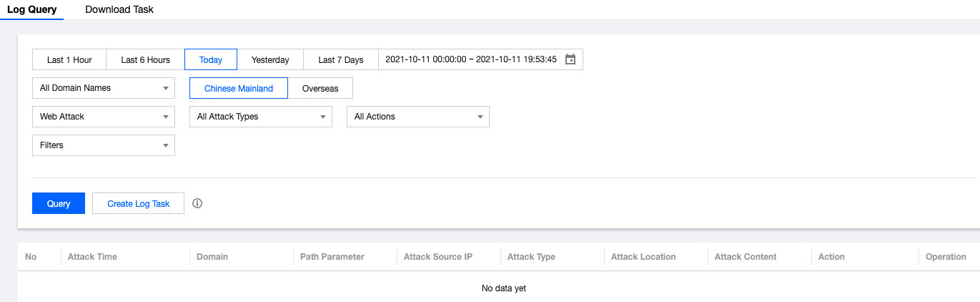Click the Create Log Task button
980x302 pixels.
pyautogui.click(x=139, y=203)
